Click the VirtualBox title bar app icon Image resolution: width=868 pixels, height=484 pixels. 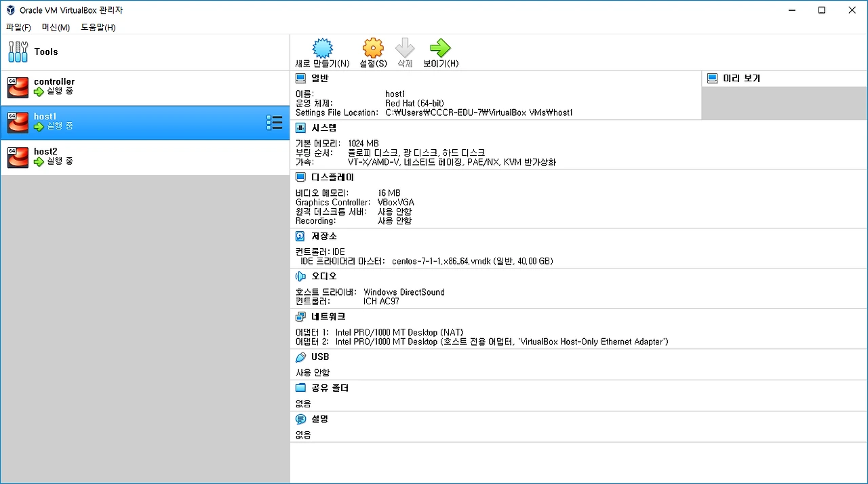[x=10, y=10]
